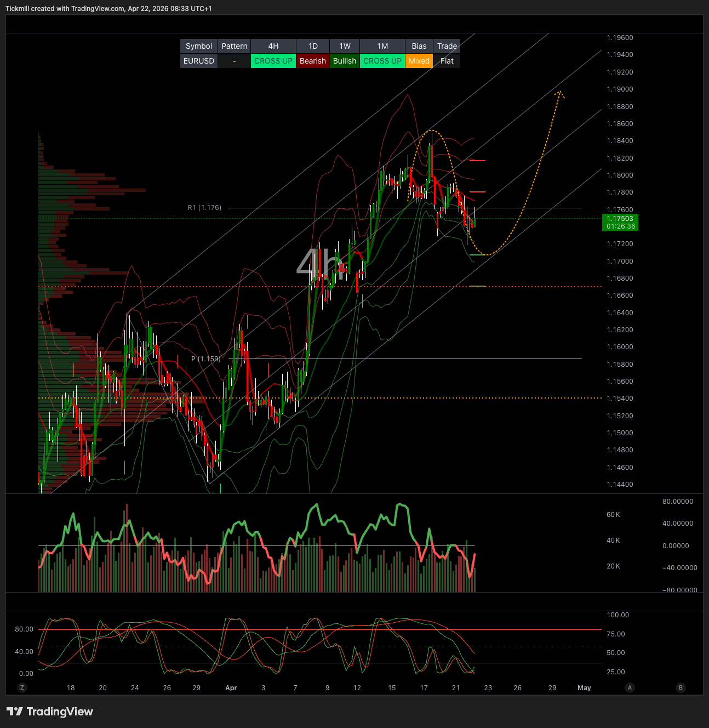The width and height of the screenshot is (709, 728).
Task: Click the Flat trade cell
Action: pyautogui.click(x=447, y=61)
